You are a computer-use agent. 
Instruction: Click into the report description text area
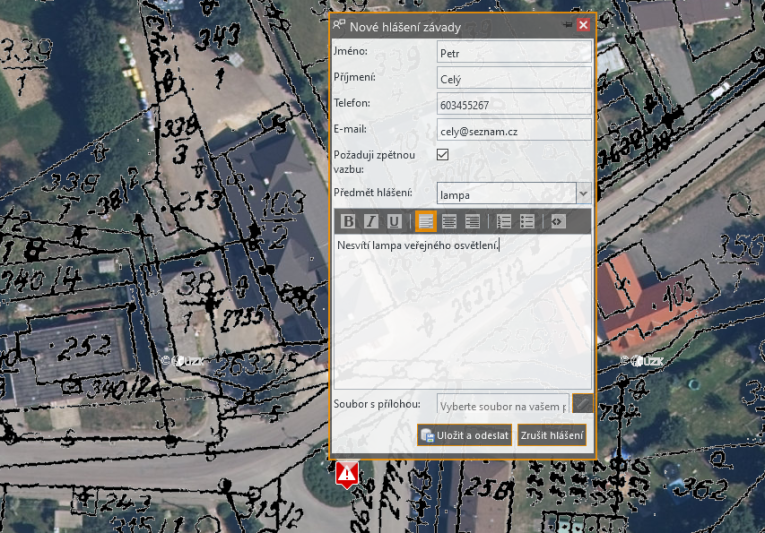pyautogui.click(x=463, y=312)
